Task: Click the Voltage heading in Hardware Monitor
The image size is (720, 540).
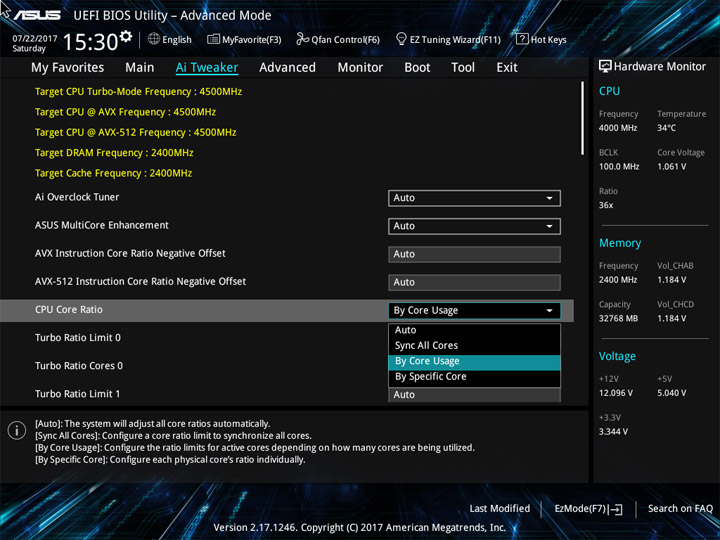Action: [617, 356]
